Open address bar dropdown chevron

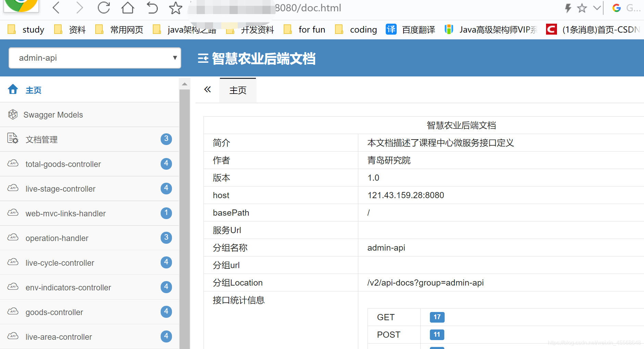[597, 8]
